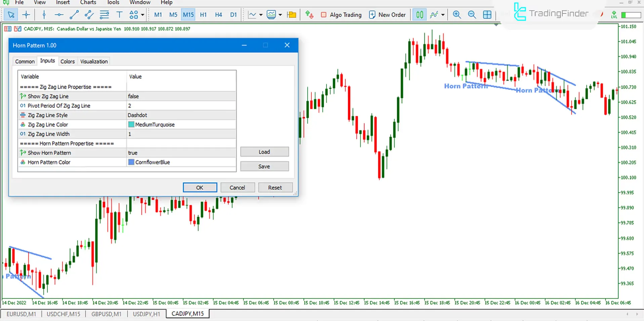This screenshot has width=644, height=321.
Task: Pick the Trendline drawing tool
Action: tap(74, 14)
